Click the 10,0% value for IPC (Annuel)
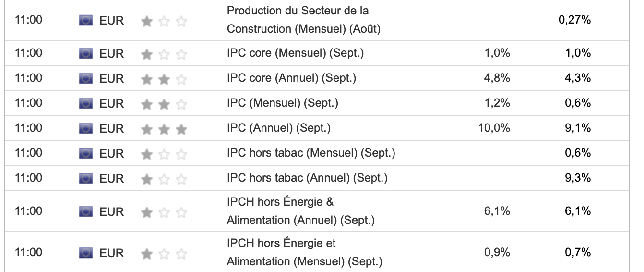This screenshot has width=644, height=272. click(494, 128)
